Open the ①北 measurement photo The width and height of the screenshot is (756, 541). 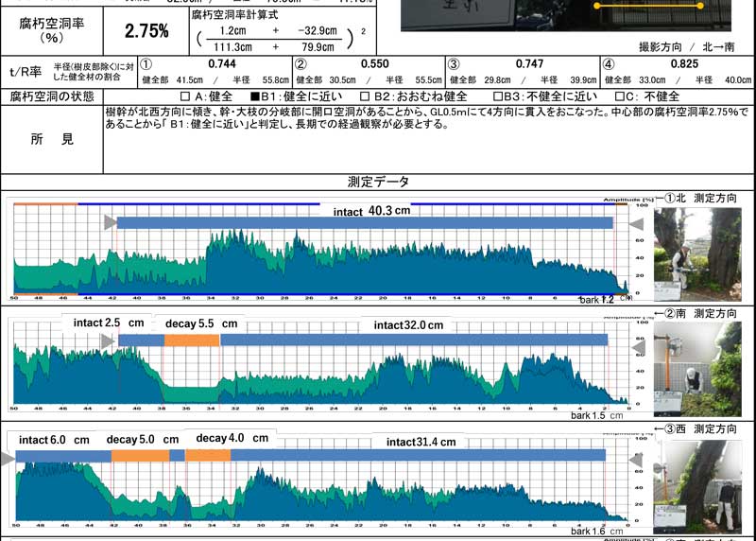[697, 254]
